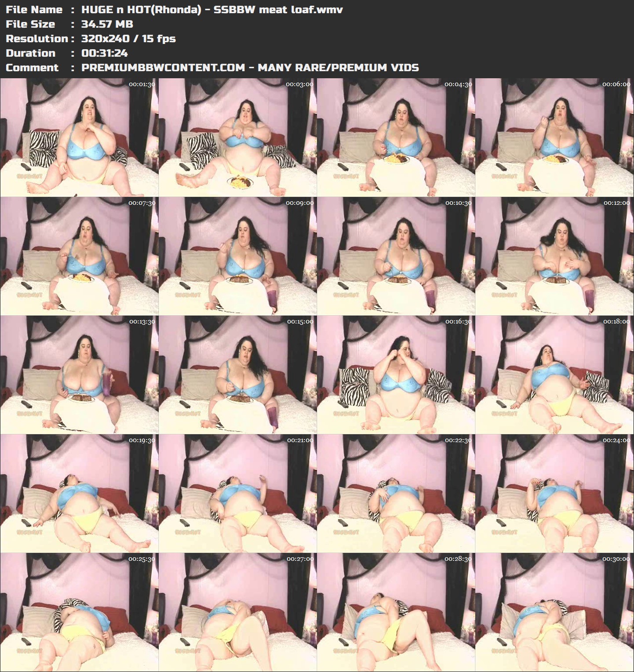Click the 'Duration' label
Viewport: 634px width, 672px height.
click(31, 53)
